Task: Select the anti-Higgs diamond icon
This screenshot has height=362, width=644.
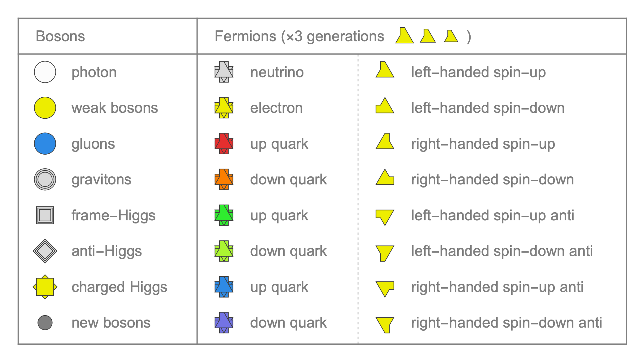Action: [x=45, y=251]
